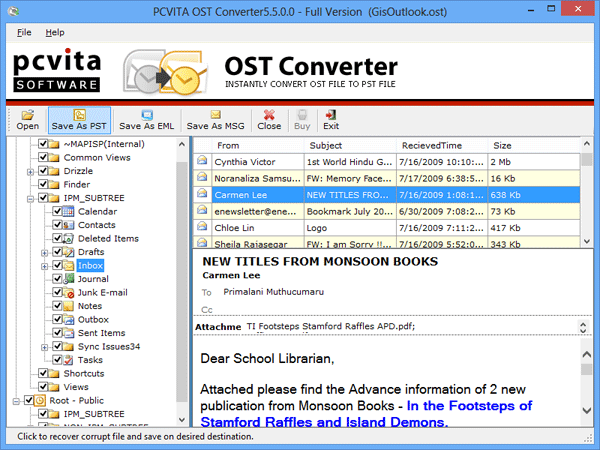Sort emails by From column header

(258, 145)
